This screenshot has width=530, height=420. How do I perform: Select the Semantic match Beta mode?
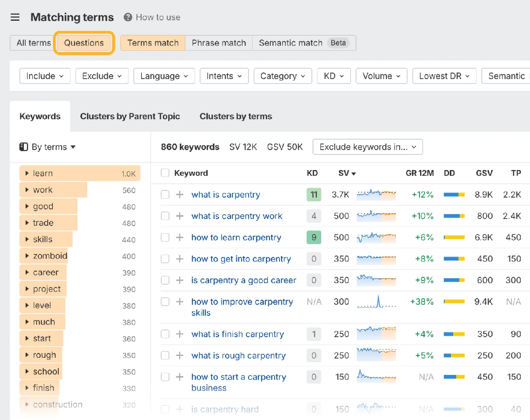click(x=304, y=43)
